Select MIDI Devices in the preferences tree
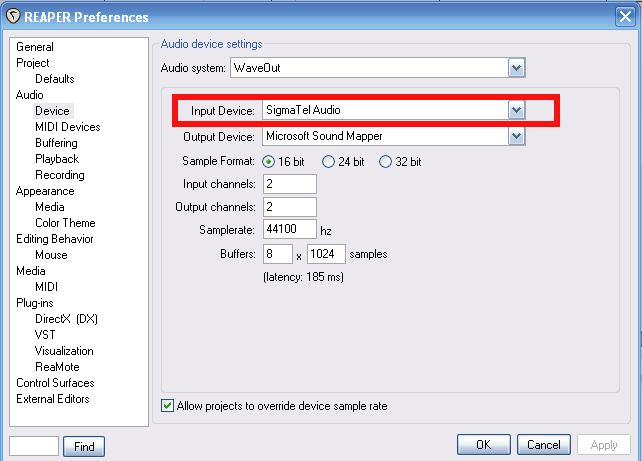The width and height of the screenshot is (642, 461). coord(67,127)
